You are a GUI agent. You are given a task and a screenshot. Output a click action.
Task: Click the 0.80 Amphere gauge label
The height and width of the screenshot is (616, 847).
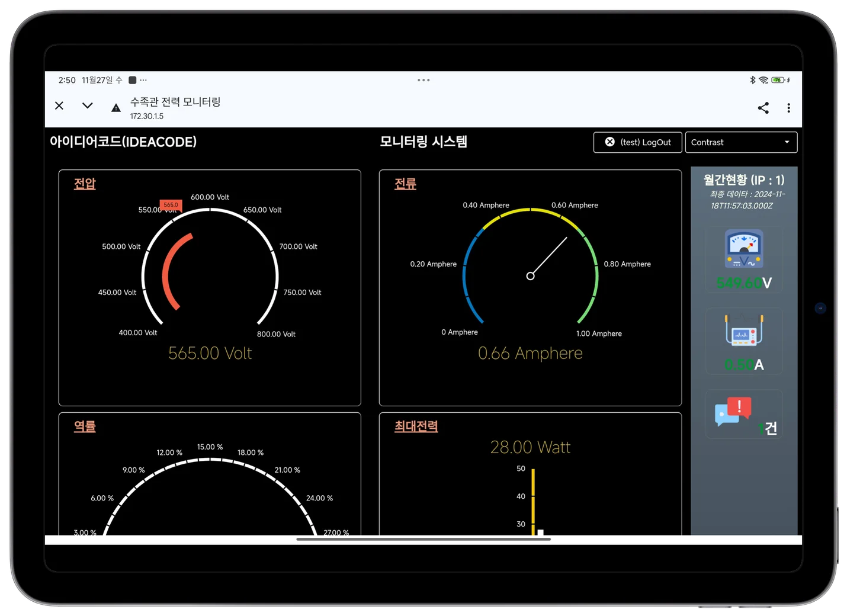[627, 264]
